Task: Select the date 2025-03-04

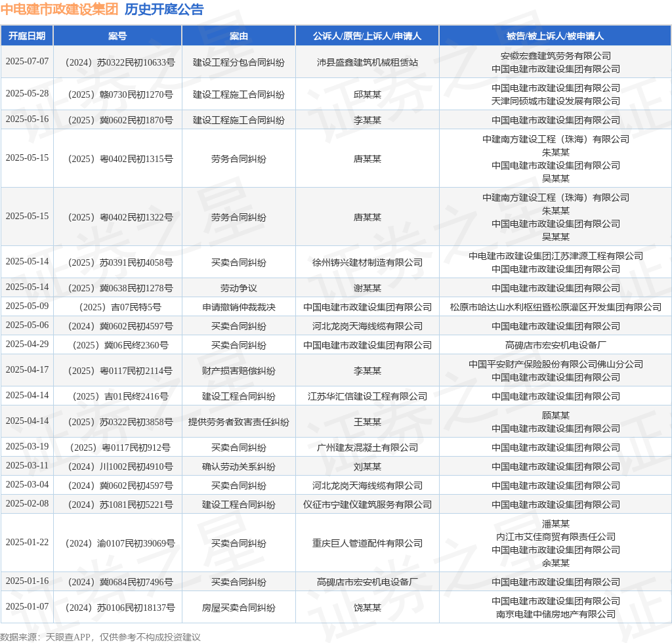Action: pos(27,484)
